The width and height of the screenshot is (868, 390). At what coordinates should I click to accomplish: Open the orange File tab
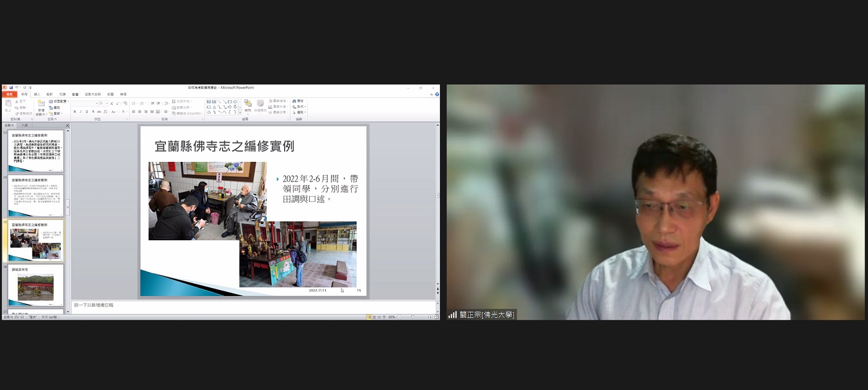9,94
